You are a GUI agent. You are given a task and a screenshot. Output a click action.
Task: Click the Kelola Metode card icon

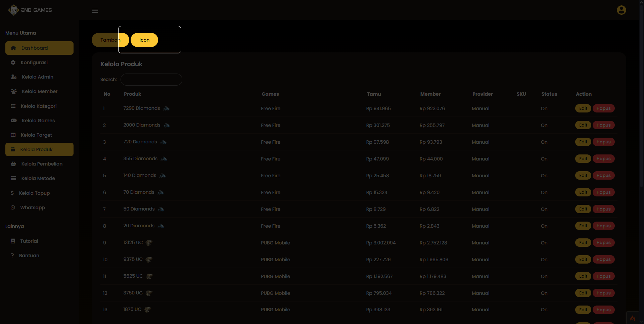[x=13, y=178]
